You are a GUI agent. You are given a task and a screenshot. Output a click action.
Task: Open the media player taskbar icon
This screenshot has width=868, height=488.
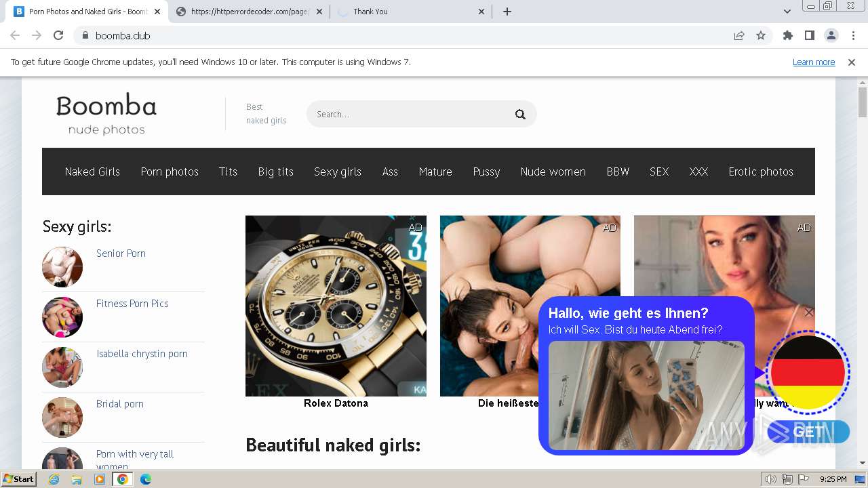point(100,479)
